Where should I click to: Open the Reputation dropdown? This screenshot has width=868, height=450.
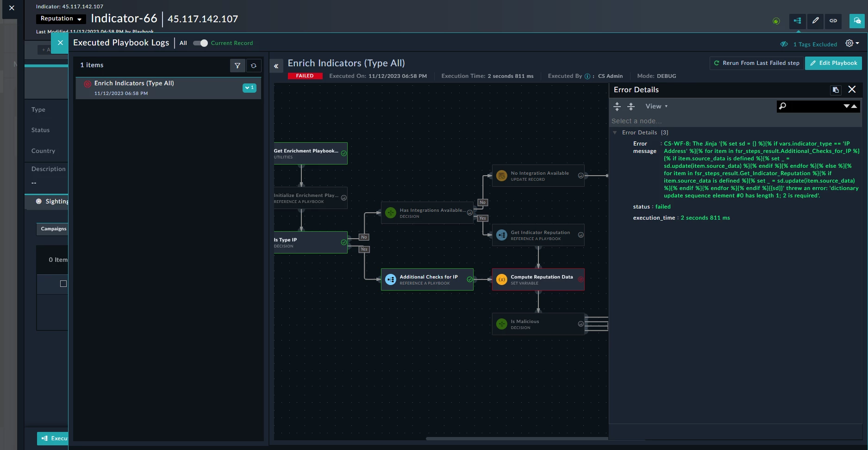[x=61, y=19]
